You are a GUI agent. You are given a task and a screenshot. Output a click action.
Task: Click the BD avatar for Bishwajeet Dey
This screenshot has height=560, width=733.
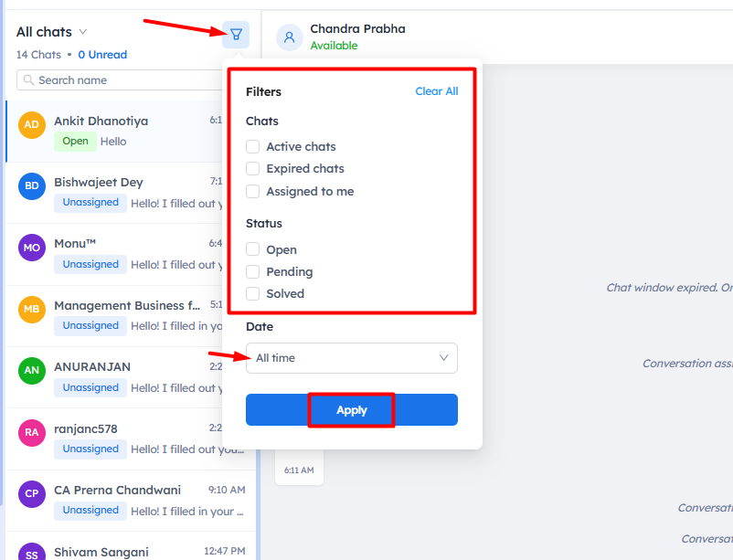32,186
